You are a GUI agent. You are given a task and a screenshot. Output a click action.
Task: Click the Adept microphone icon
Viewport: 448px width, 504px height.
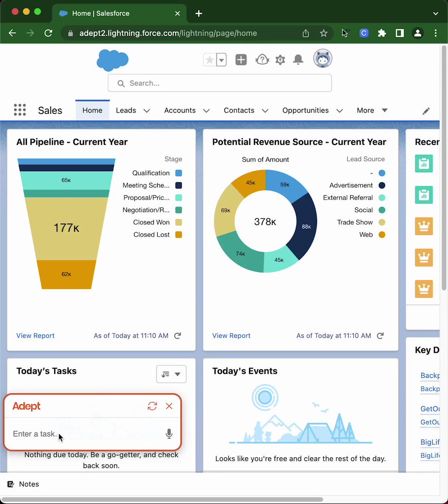click(x=169, y=434)
